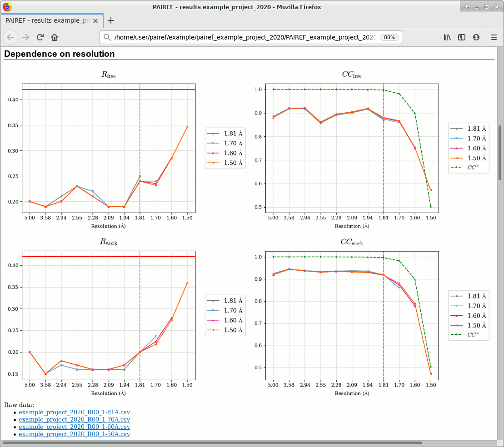This screenshot has width=504, height=447.
Task: Click the 1.81 Å legend entry in the Rfree plot
Action: 225,134
